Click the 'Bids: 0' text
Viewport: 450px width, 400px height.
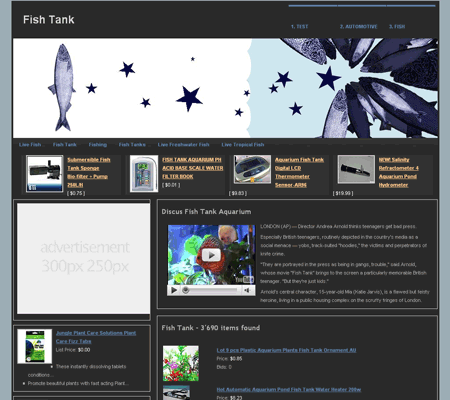(x=224, y=367)
